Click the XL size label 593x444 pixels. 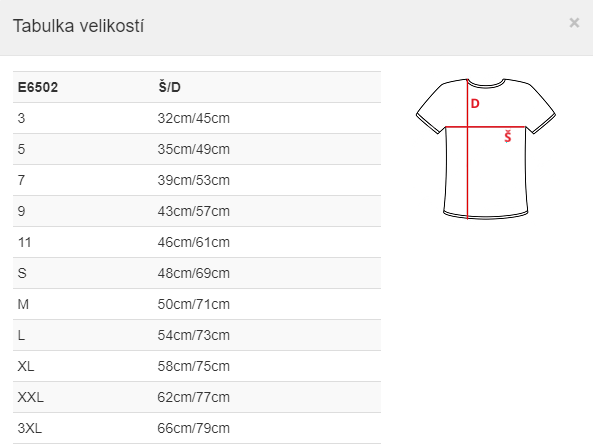[x=26, y=366]
